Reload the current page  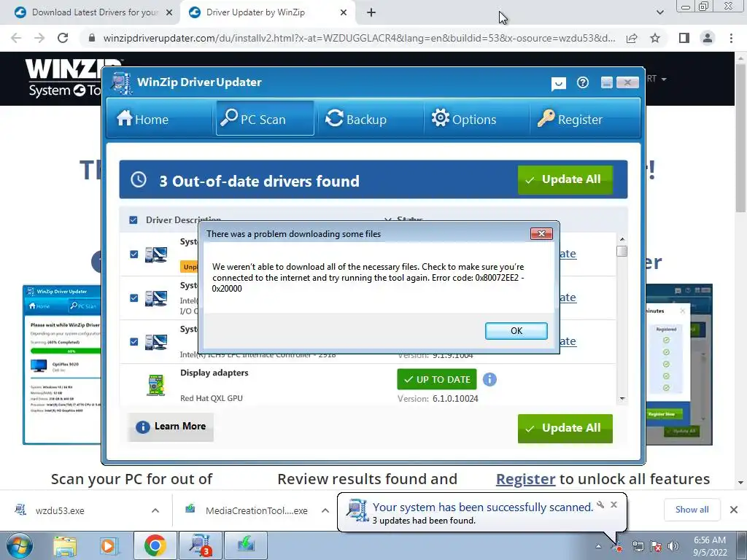[63, 38]
